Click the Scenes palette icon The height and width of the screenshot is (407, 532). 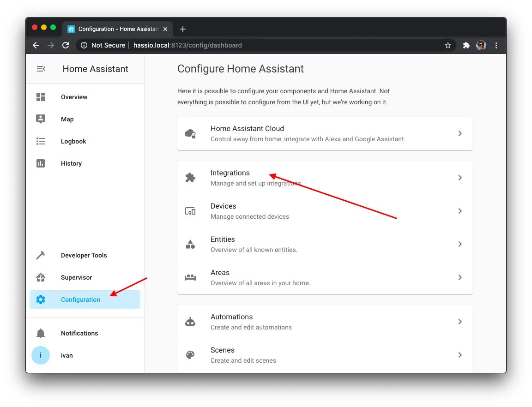pos(190,355)
